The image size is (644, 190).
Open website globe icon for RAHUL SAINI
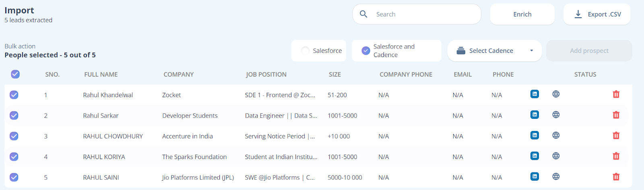pyautogui.click(x=556, y=176)
